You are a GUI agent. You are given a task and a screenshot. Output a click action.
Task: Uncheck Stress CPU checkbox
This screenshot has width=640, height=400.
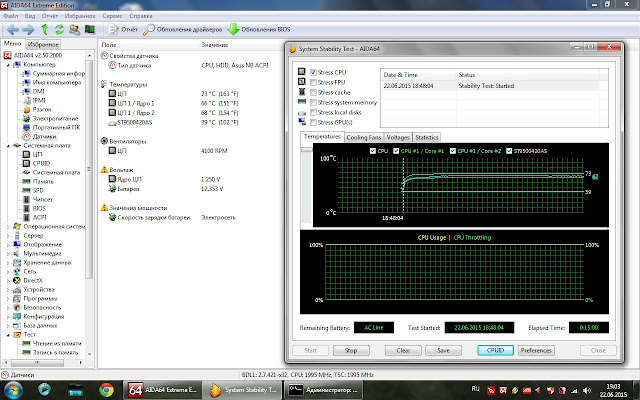click(313, 72)
